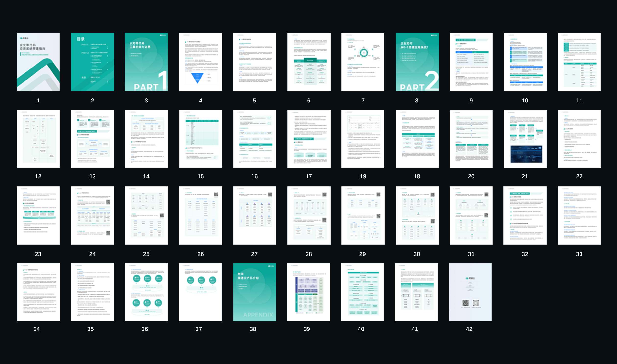617x364 pixels.
Task: Select page 14 thumbnail
Action: (x=146, y=139)
